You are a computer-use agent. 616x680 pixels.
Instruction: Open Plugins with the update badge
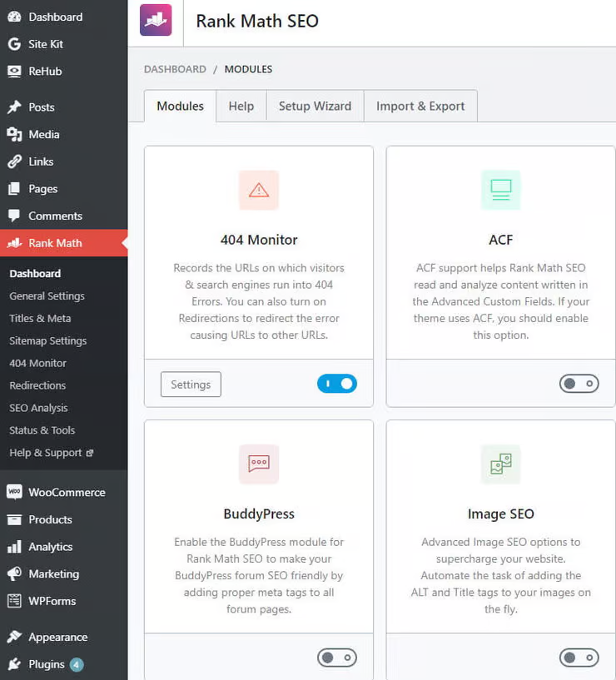[47, 664]
